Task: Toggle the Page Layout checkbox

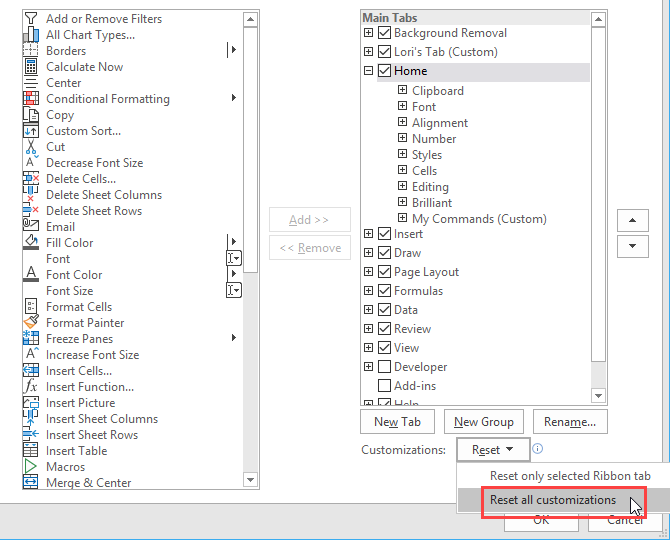Action: pos(385,271)
